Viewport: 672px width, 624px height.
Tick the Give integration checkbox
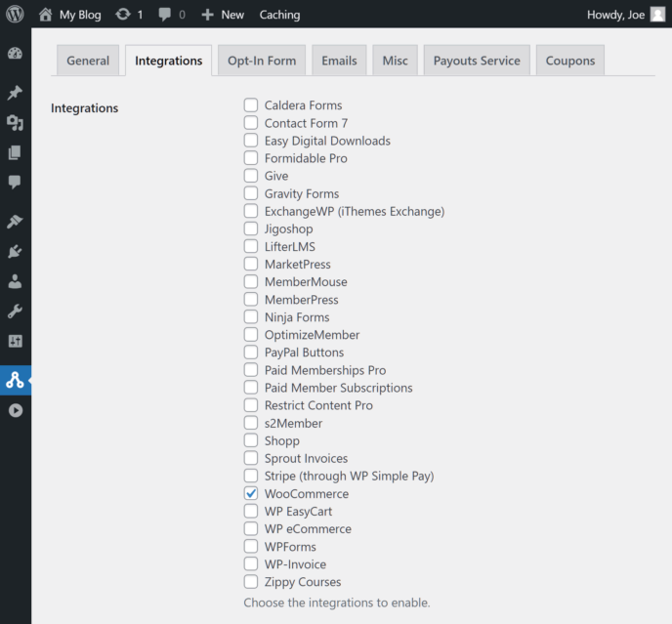coord(251,175)
